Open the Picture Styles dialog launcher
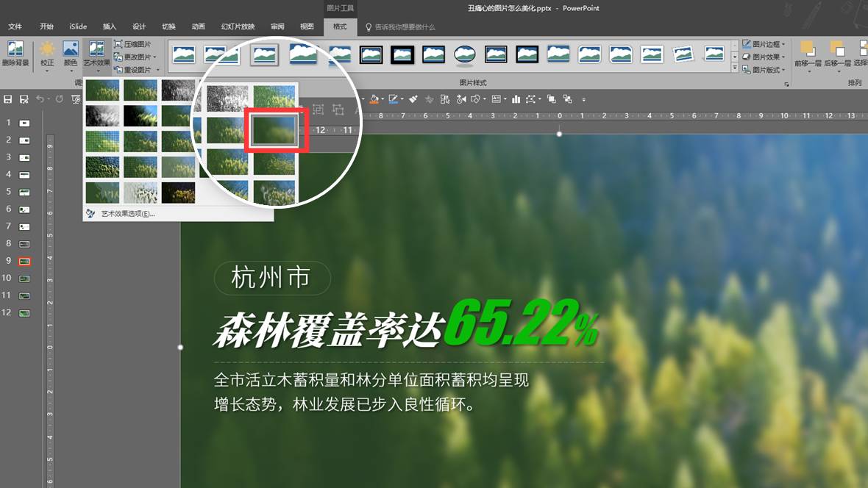Image resolution: width=868 pixels, height=488 pixels. [786, 84]
